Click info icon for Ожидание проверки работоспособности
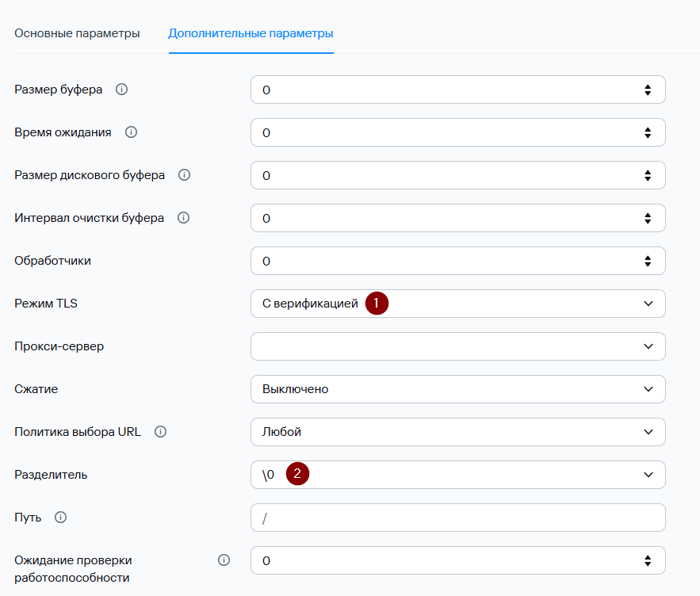The height and width of the screenshot is (596, 700). point(224,560)
